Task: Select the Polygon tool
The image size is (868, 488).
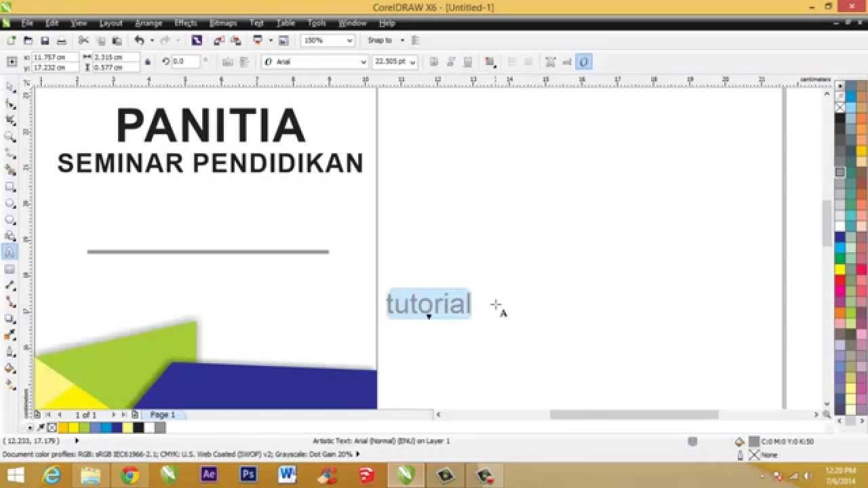Action: click(10, 220)
